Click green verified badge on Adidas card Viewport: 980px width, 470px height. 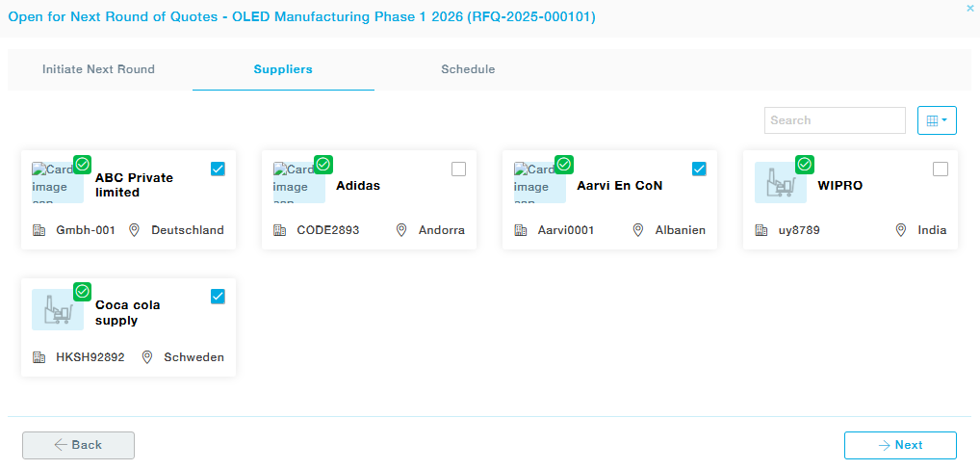[x=323, y=164]
